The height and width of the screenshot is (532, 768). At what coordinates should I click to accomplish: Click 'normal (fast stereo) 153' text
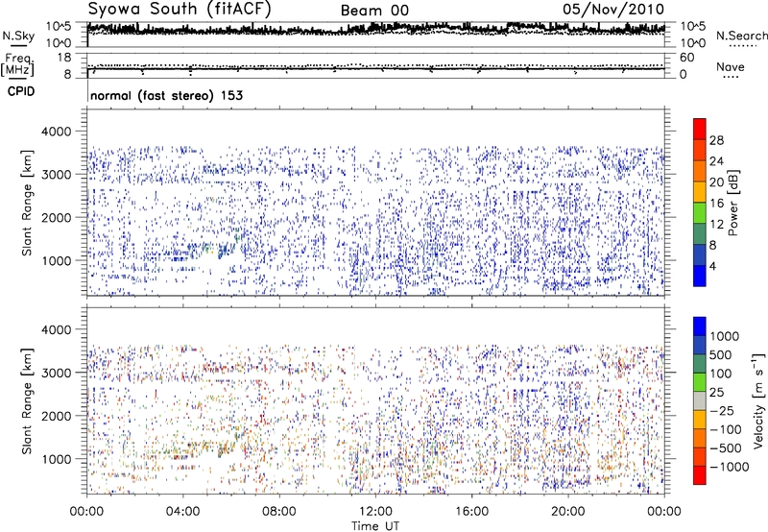(x=166, y=95)
